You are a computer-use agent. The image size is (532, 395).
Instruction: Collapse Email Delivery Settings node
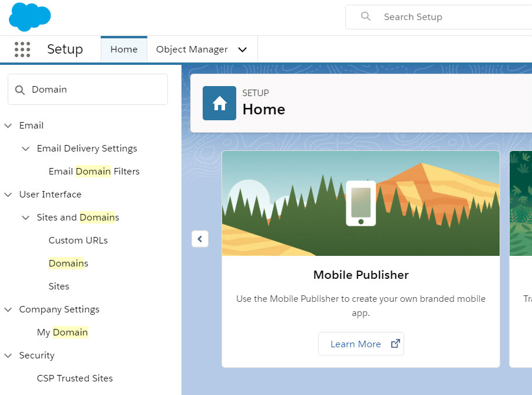click(x=26, y=149)
